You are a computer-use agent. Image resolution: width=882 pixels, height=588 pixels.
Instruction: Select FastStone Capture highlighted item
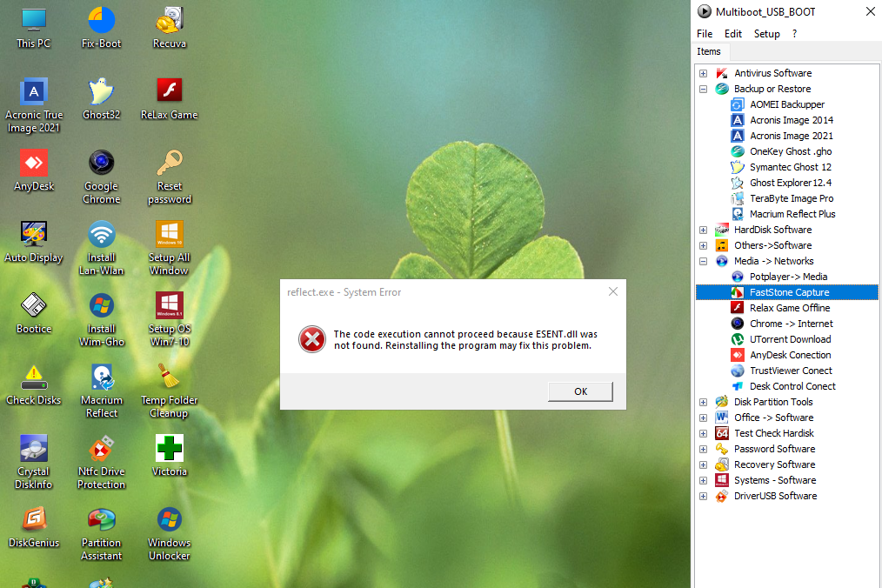click(787, 292)
